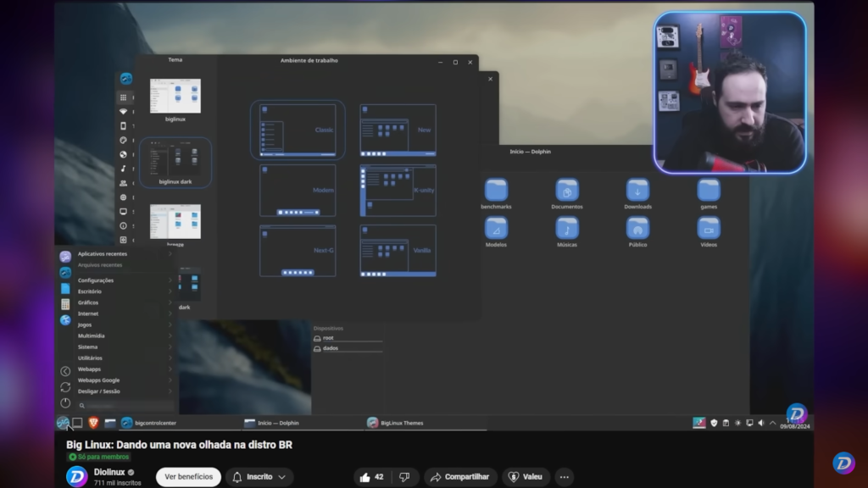
Task: Select the breeze theme thumbnail
Action: tap(175, 222)
